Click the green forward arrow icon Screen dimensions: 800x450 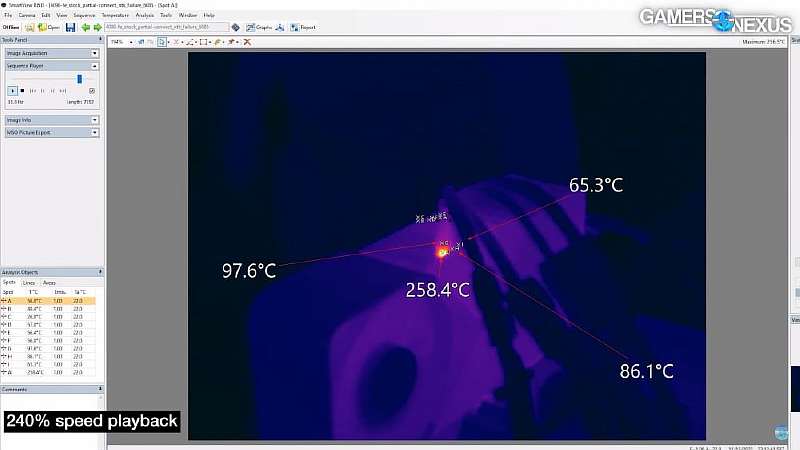point(97,27)
